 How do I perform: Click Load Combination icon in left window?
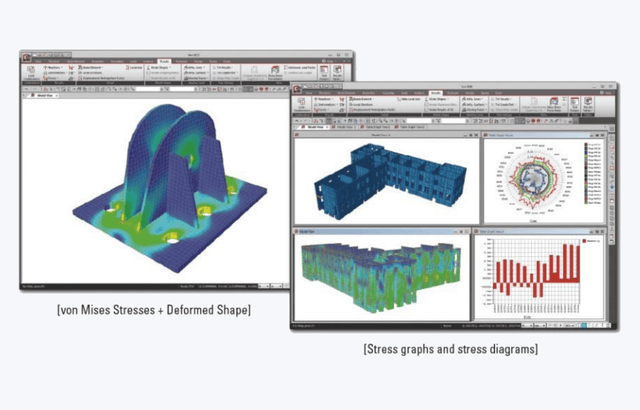[x=31, y=73]
